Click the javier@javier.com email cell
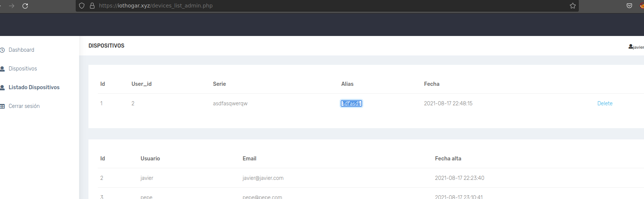Image resolution: width=644 pixels, height=199 pixels. [263, 178]
